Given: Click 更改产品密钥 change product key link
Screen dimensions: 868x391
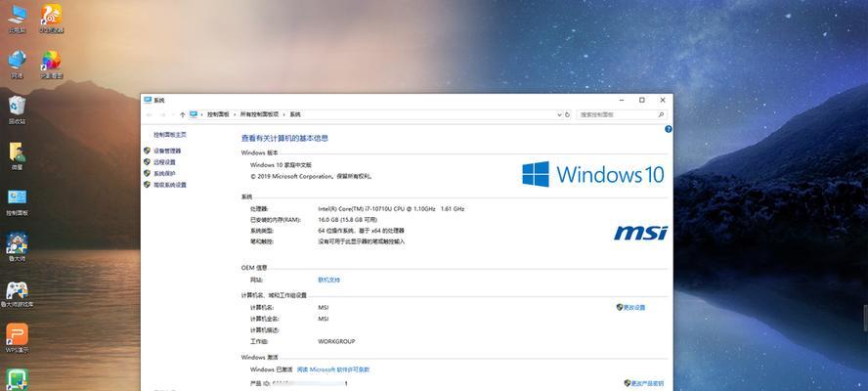Looking at the screenshot, I should pyautogui.click(x=647, y=383).
